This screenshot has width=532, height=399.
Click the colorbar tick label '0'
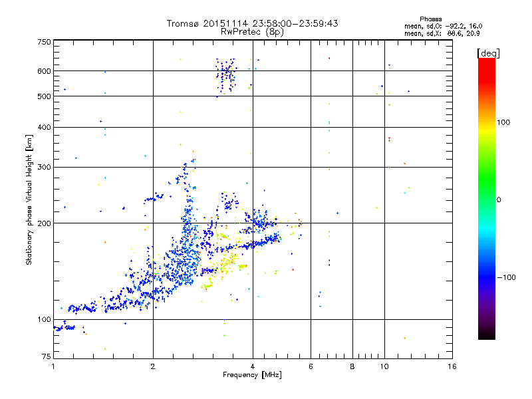[498, 200]
